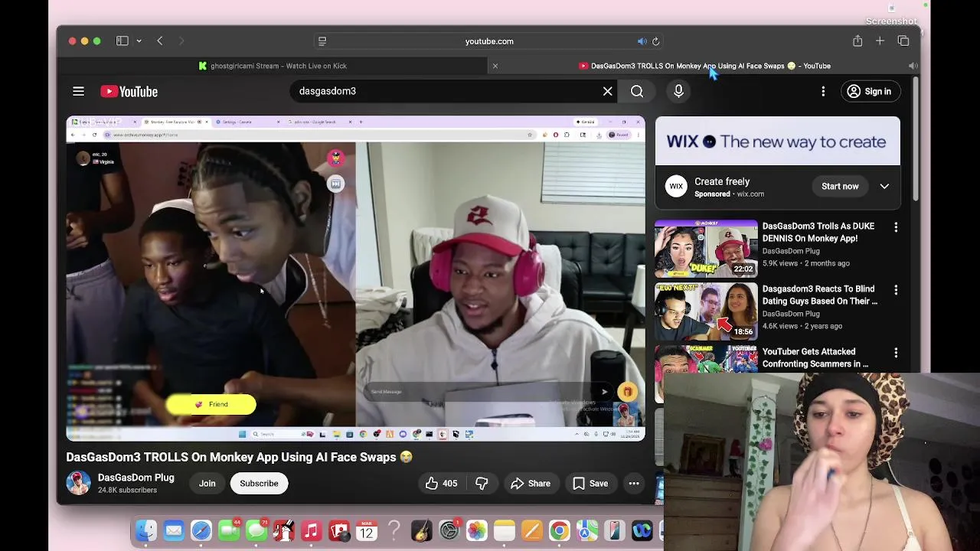980x551 pixels.
Task: Show Safari tab overview
Action: click(x=903, y=41)
